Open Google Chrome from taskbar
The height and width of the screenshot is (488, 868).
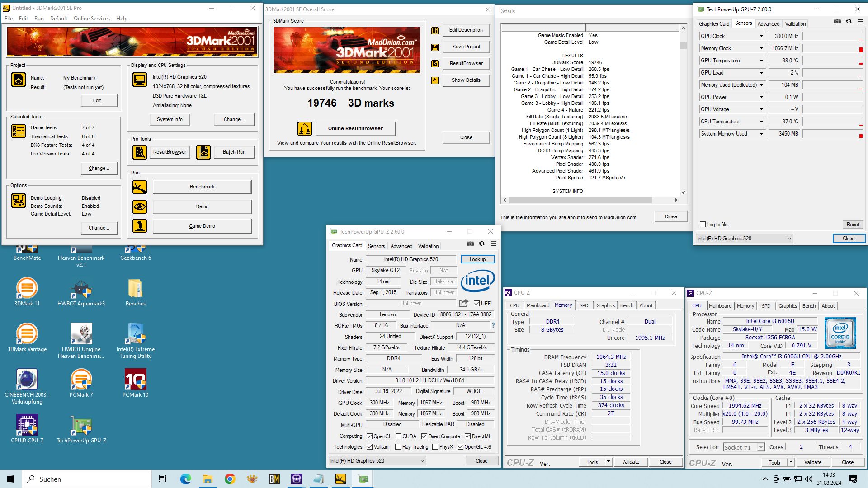click(230, 479)
